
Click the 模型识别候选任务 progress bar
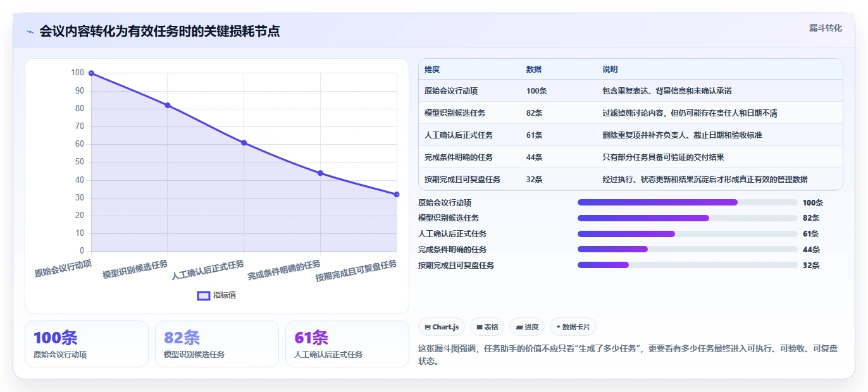pos(688,218)
